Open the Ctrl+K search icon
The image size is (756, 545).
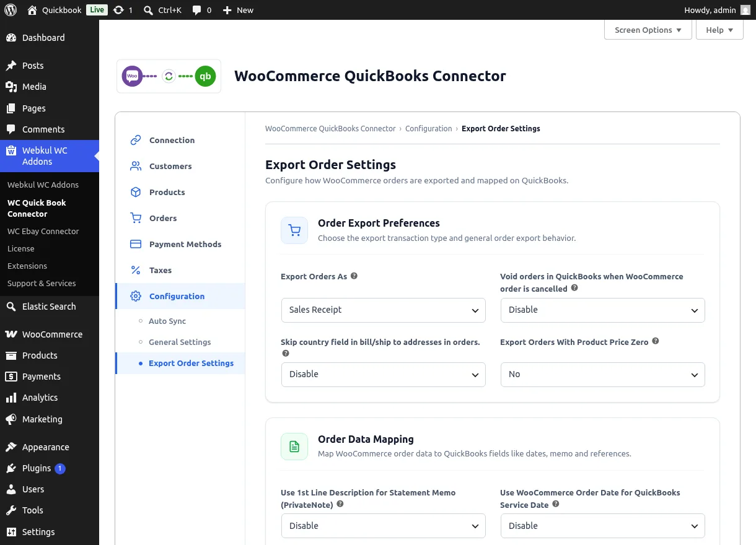click(148, 10)
